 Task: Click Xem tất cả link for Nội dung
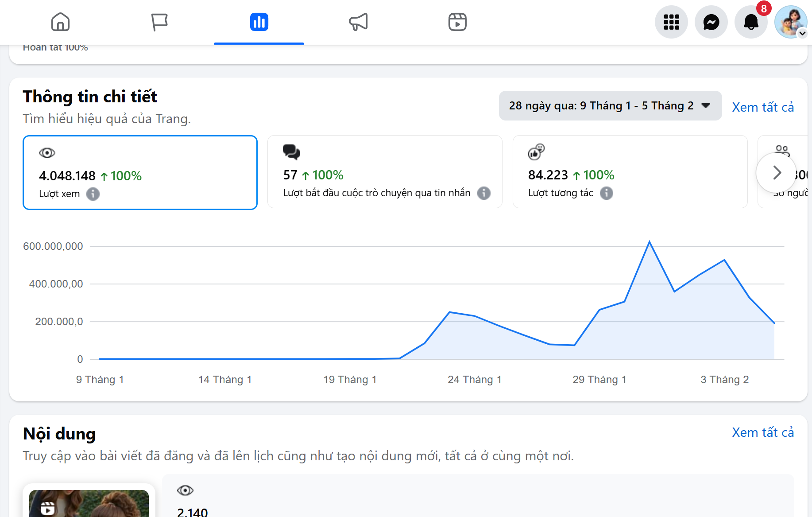[x=762, y=432]
